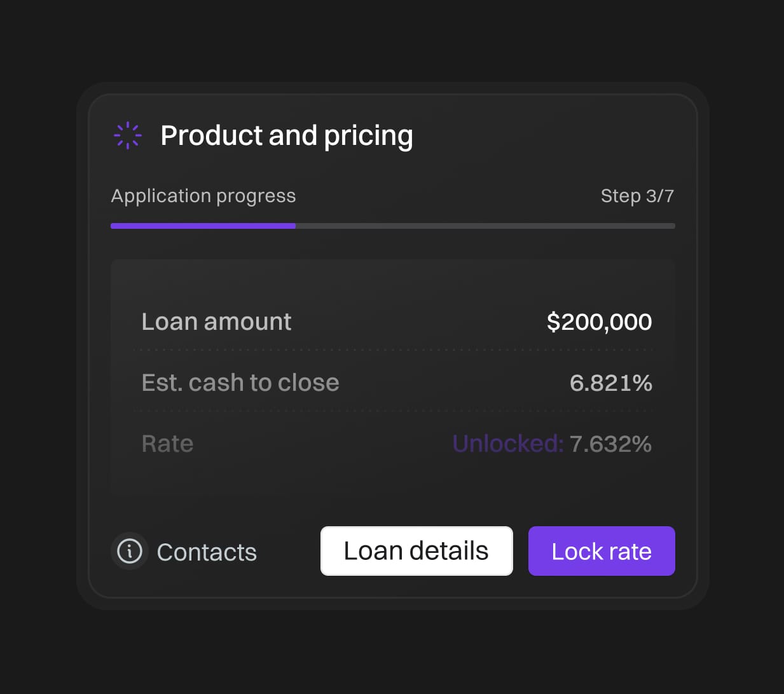
Task: Select the Step 3/7 indicator
Action: [637, 196]
